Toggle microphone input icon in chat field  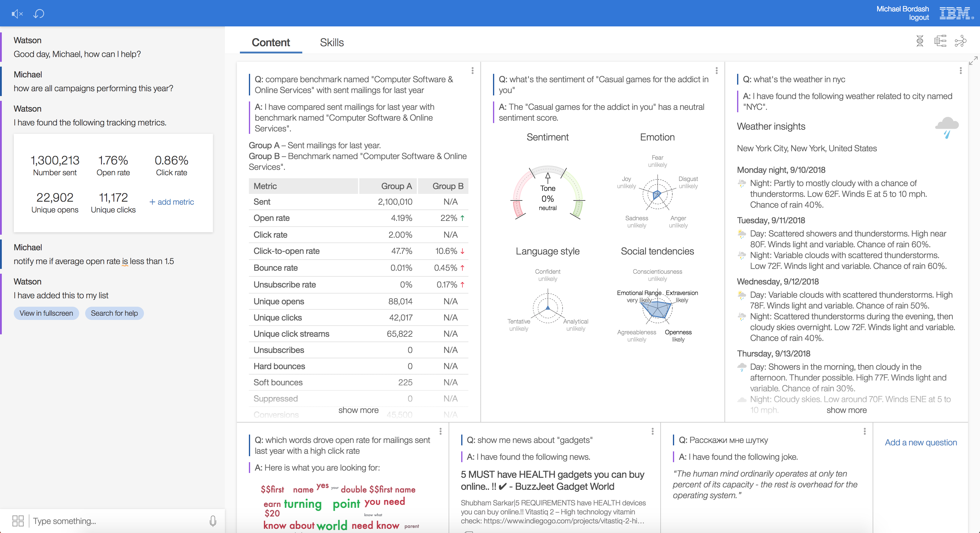click(x=215, y=519)
